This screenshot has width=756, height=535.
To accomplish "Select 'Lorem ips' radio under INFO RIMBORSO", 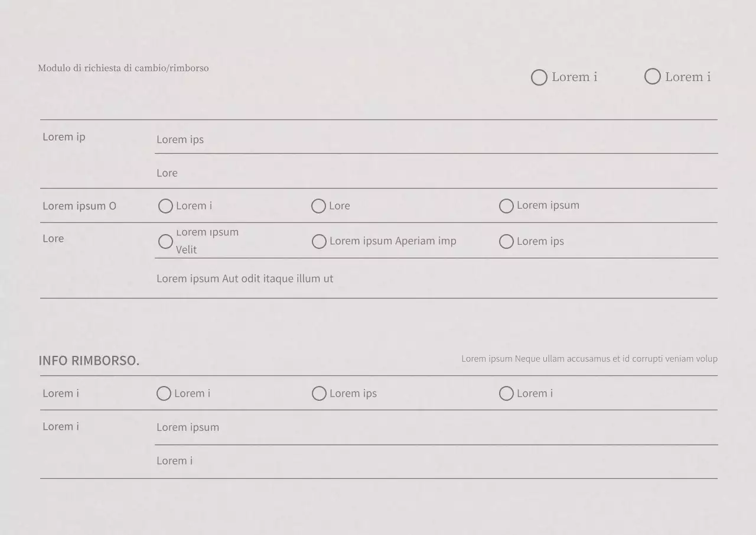I will coord(319,394).
